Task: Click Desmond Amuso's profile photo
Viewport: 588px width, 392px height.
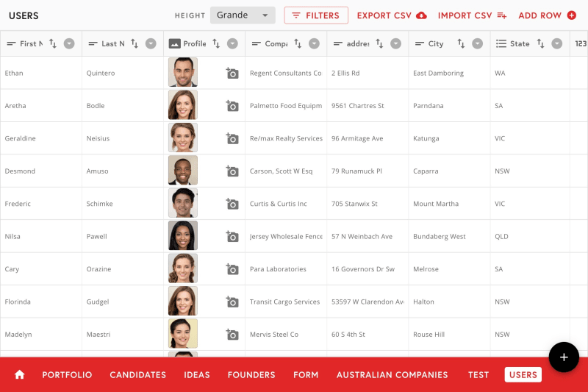Action: click(182, 171)
